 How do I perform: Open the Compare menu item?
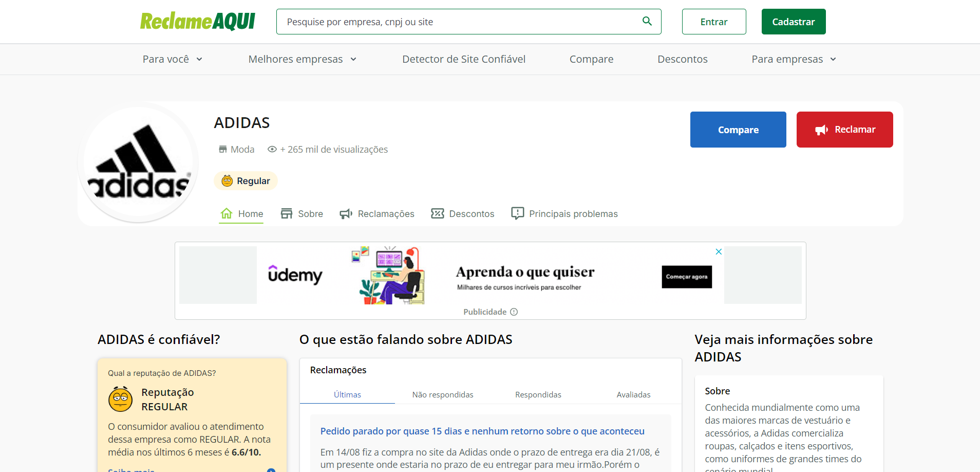click(591, 59)
